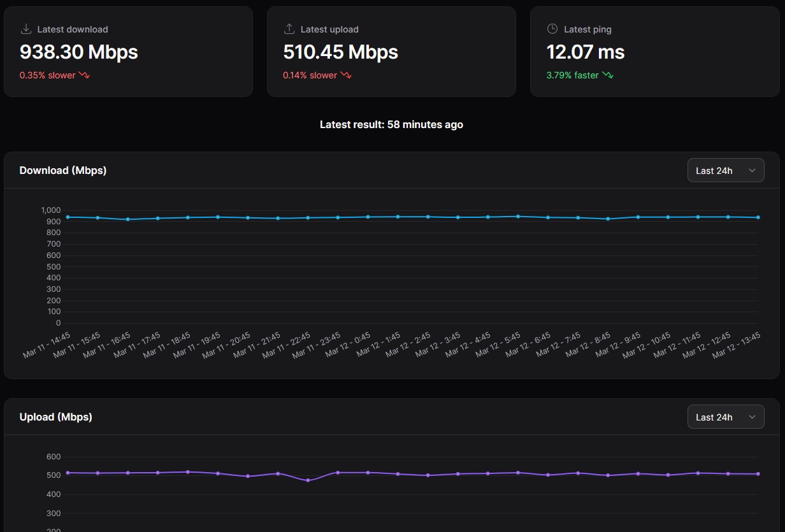
Task: Click the red trend arrow after 0.14% slower
Action: click(x=346, y=75)
